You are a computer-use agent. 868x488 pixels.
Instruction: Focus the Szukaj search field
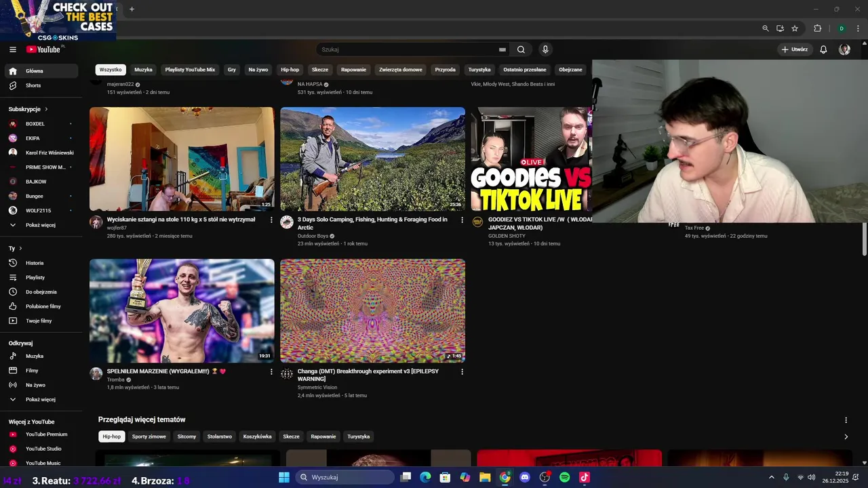[x=410, y=49]
